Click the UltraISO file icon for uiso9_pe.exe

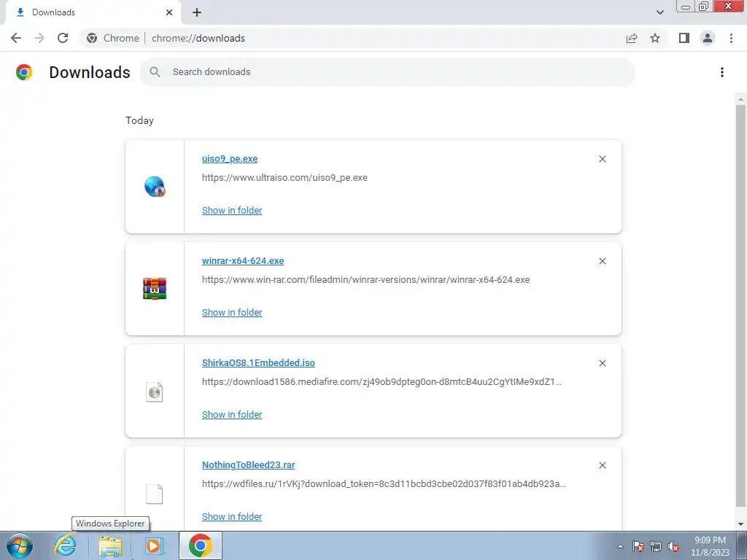(x=155, y=186)
